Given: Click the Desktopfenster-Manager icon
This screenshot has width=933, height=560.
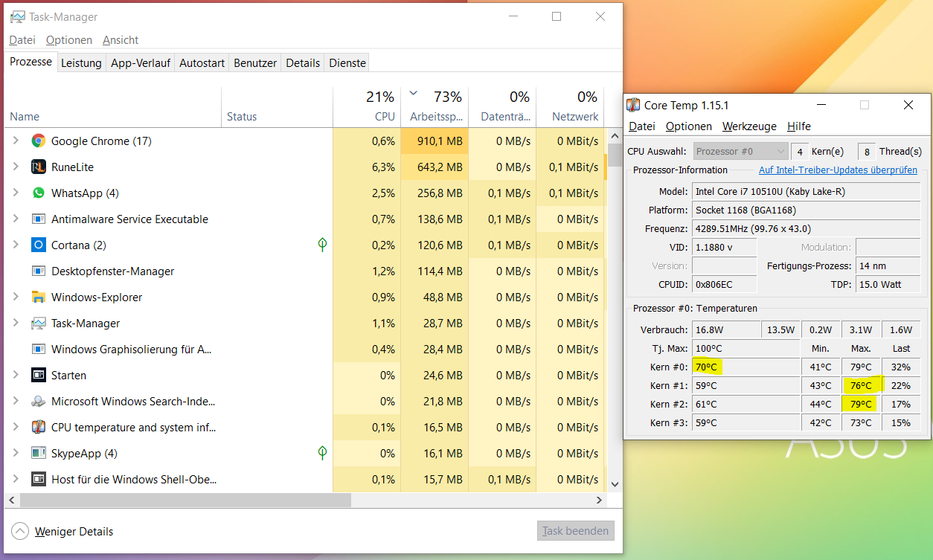Looking at the screenshot, I should click(39, 271).
